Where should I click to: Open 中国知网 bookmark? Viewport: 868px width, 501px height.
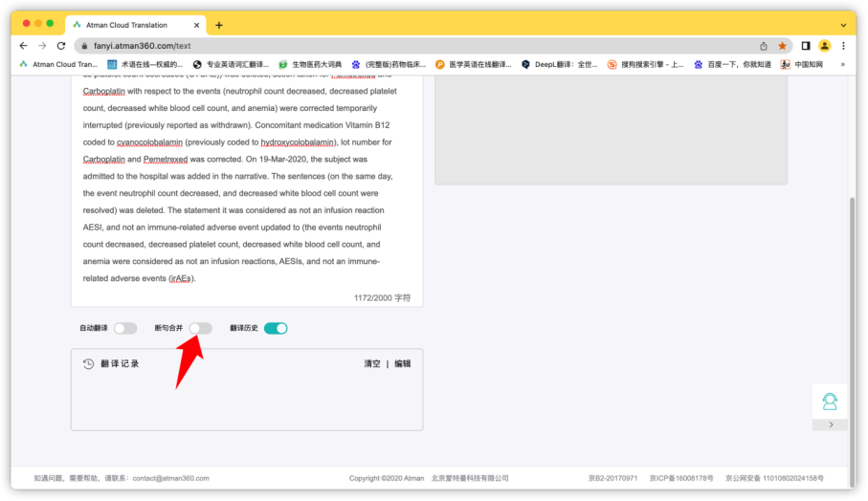(802, 65)
